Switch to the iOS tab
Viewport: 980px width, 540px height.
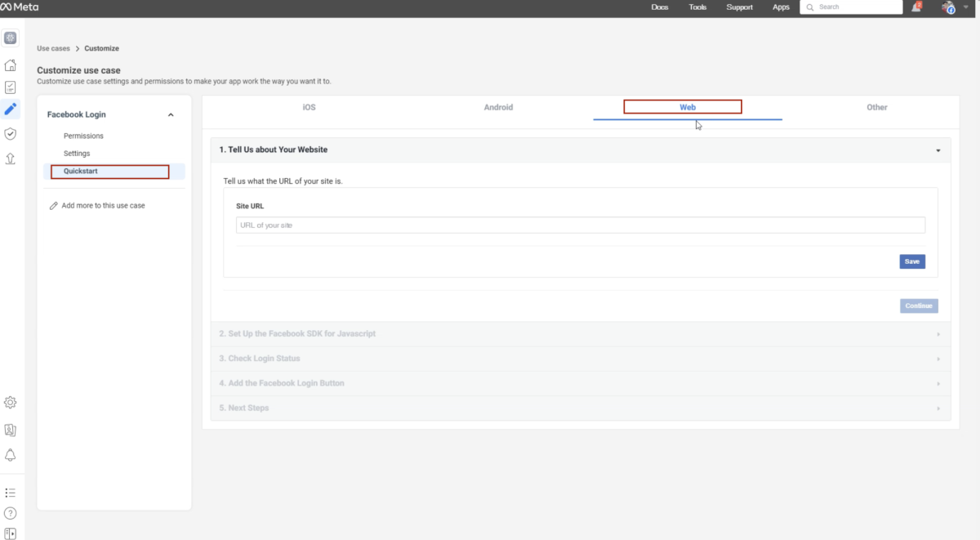coord(309,107)
